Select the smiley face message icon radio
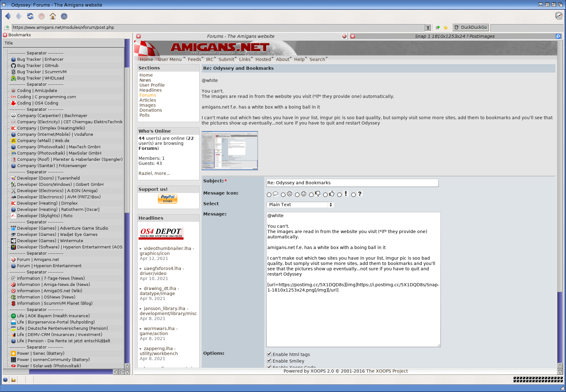Image resolution: width=566 pixels, height=392 pixels. click(x=297, y=195)
